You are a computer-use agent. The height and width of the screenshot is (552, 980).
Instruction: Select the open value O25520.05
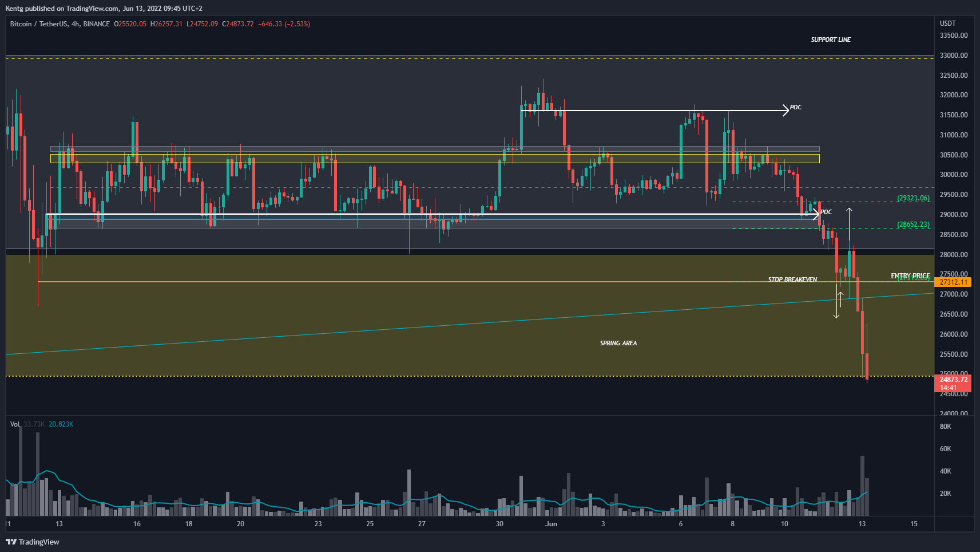pyautogui.click(x=130, y=24)
